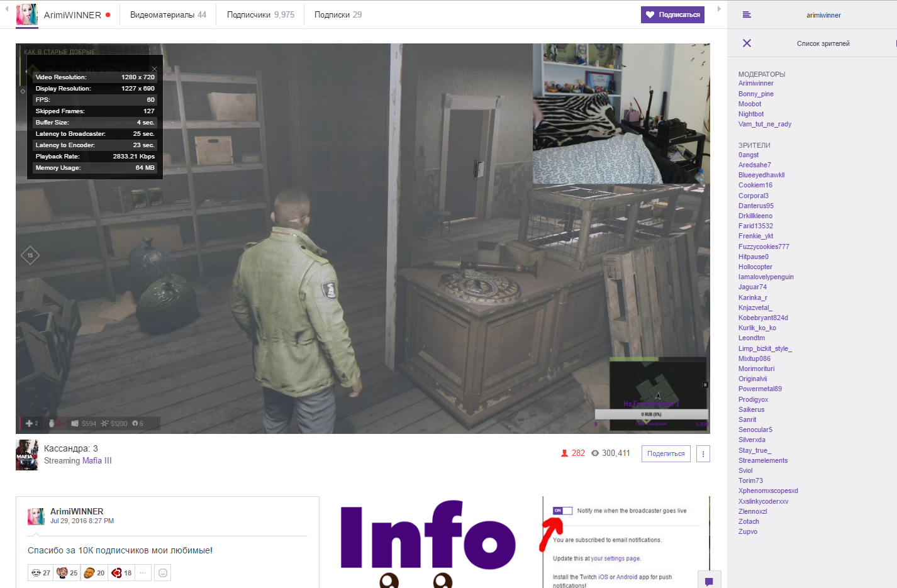This screenshot has width=897, height=588.
Task: Click the video player area
Action: 363,238
